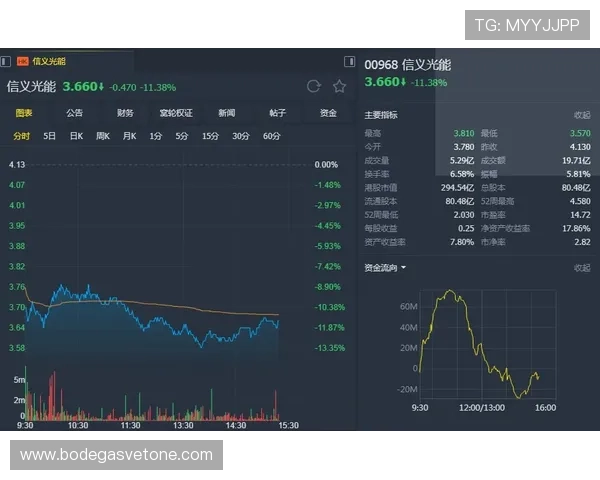Collapse the 主要指标 section via 收起

582,115
